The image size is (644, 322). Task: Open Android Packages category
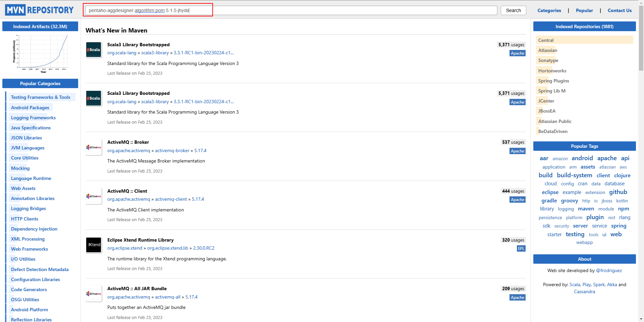(x=30, y=108)
